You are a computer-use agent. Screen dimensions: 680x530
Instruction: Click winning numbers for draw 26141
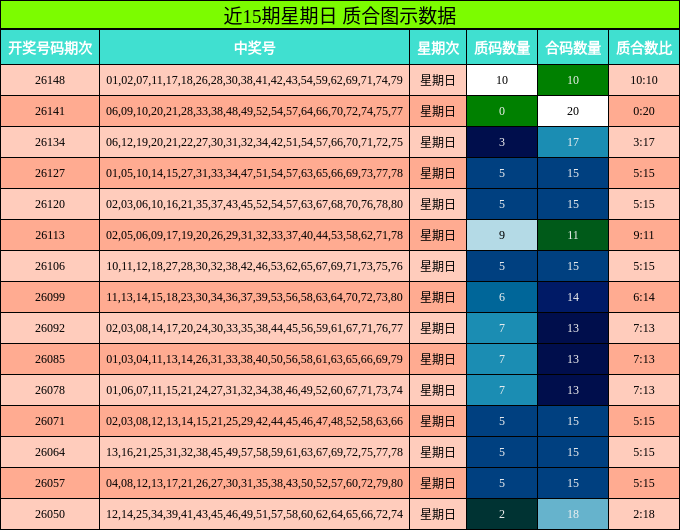pyautogui.click(x=255, y=111)
